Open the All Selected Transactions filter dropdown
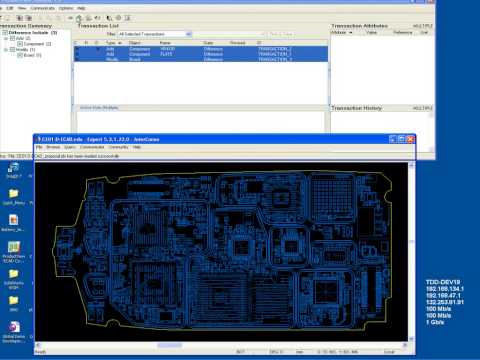Viewport: 480px width, 360px height. coord(188,34)
